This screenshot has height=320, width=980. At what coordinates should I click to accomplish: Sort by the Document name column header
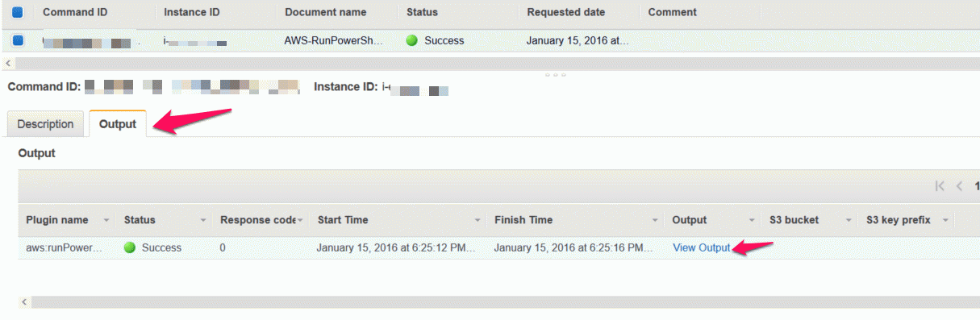pyautogui.click(x=325, y=12)
